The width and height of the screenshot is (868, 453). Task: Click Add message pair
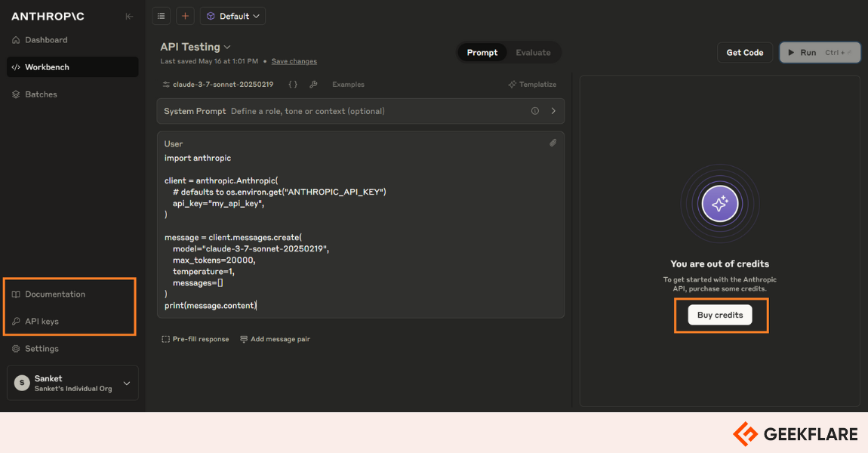275,339
